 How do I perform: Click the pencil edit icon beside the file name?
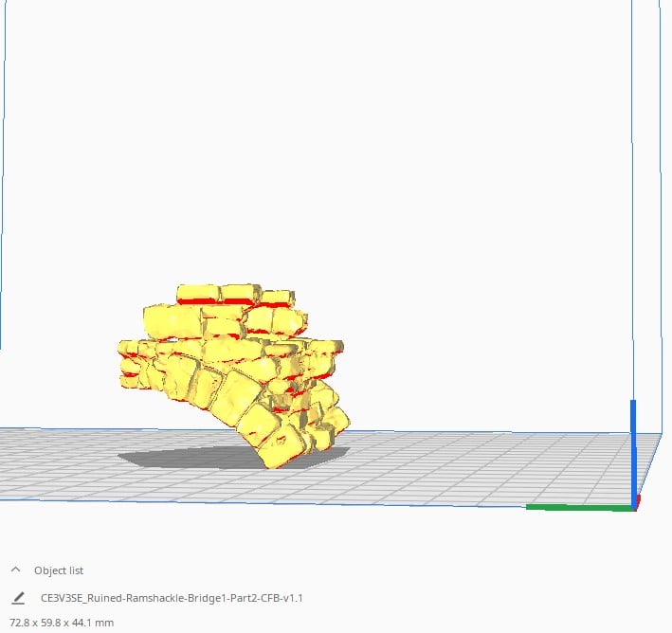point(18,598)
